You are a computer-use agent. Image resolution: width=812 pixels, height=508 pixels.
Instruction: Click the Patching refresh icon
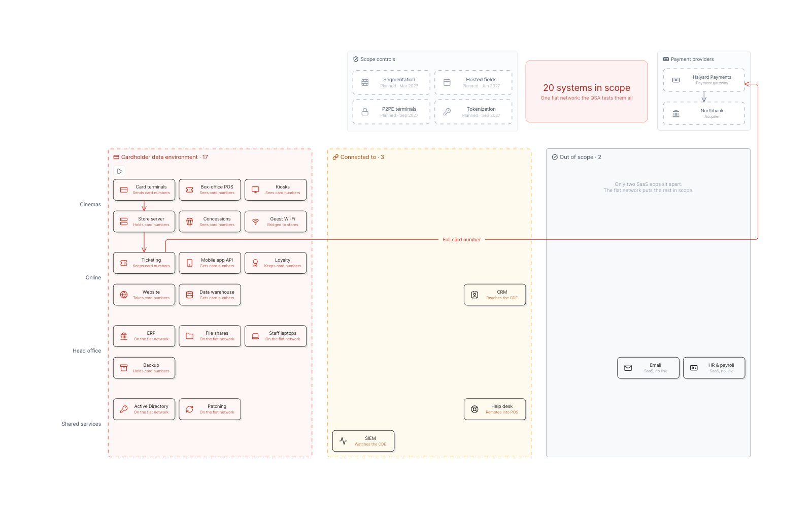click(x=190, y=409)
